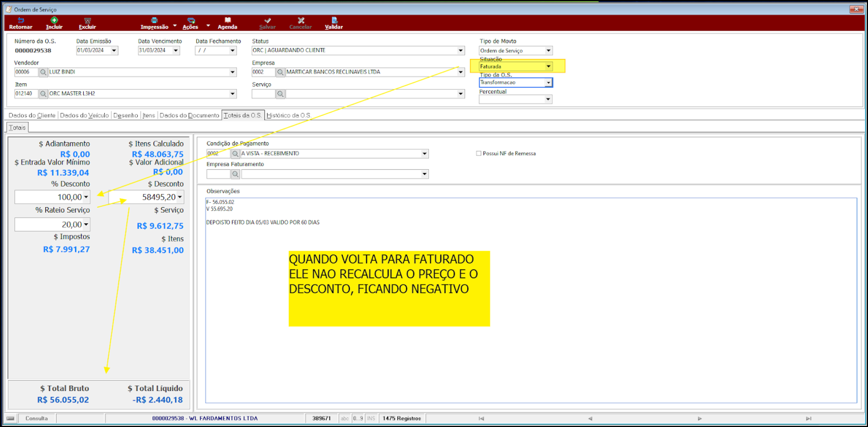868x427 pixels.
Task: Click into the Observações text area
Action: (531, 301)
